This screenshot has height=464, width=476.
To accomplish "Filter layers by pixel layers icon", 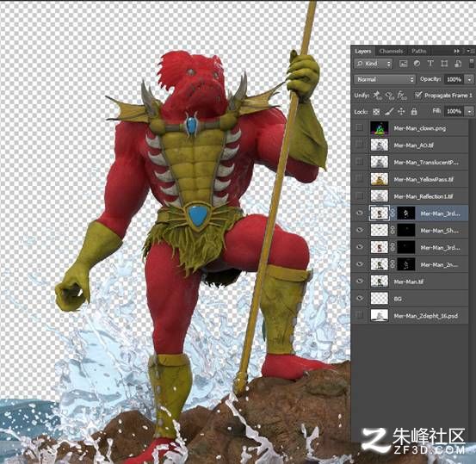I will (403, 64).
